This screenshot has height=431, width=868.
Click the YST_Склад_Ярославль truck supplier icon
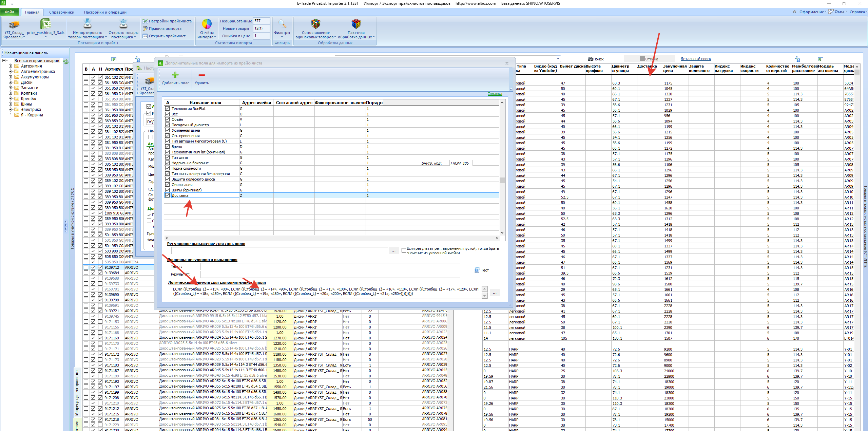click(14, 24)
